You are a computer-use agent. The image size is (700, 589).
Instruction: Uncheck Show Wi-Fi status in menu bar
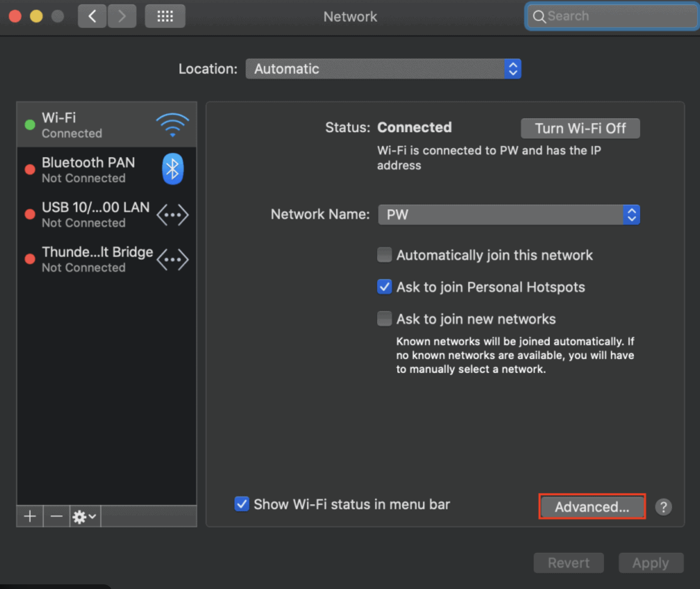click(x=241, y=504)
